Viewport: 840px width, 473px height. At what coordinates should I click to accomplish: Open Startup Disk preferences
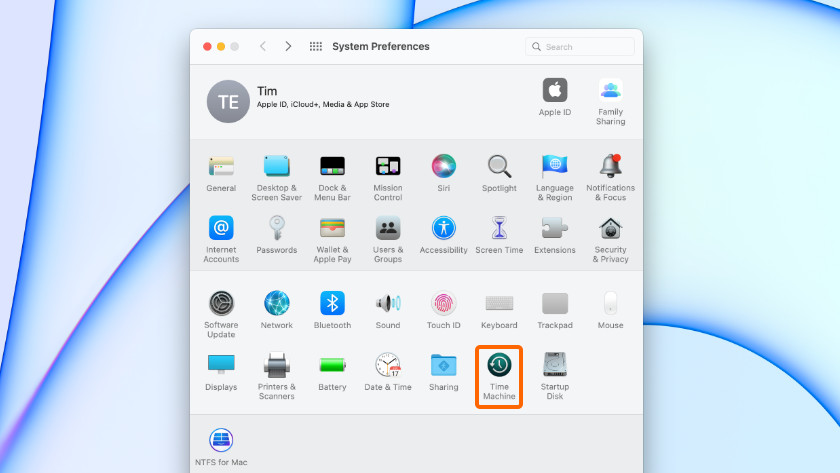pyautogui.click(x=554, y=376)
